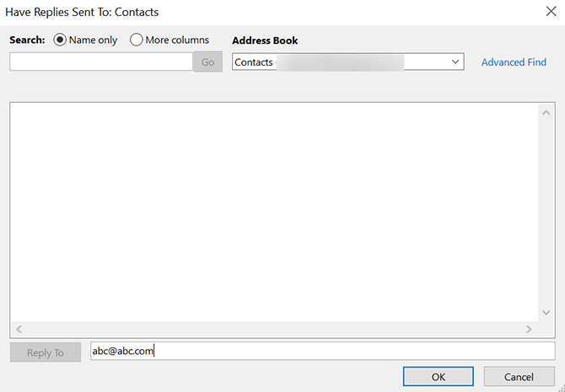Click the scroll up arrow of the list
Screen dimensions: 565x392
pos(546,111)
